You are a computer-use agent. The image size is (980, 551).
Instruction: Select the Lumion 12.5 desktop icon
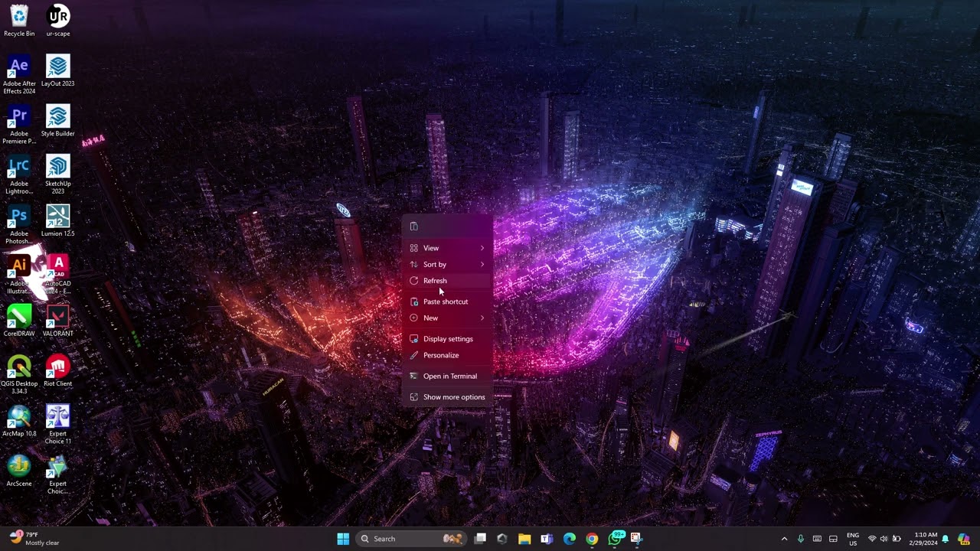click(x=58, y=220)
